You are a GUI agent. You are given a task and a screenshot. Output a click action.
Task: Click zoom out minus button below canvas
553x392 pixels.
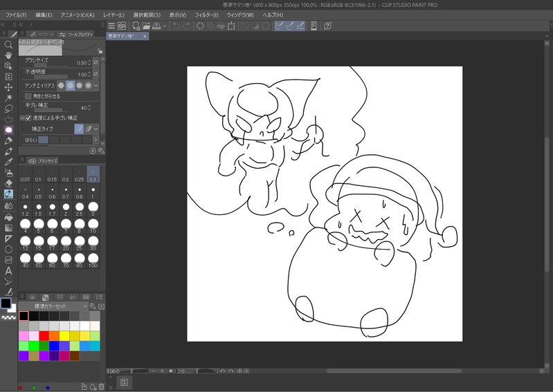tap(154, 371)
